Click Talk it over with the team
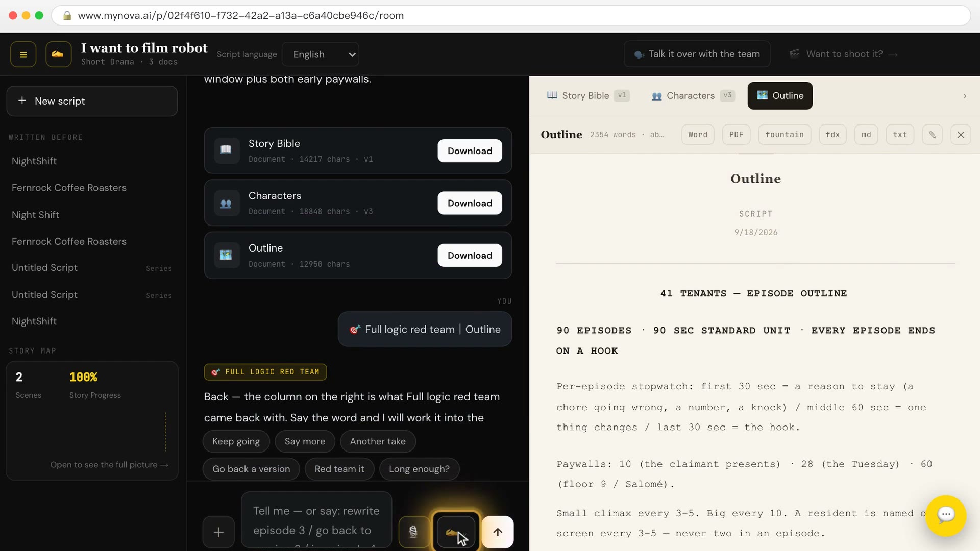 [x=697, y=54]
